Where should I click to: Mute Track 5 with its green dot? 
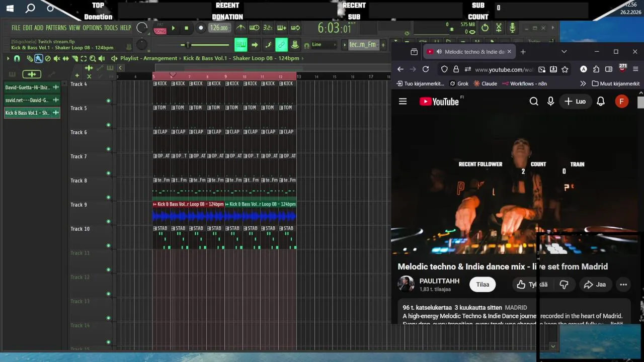[108, 125]
